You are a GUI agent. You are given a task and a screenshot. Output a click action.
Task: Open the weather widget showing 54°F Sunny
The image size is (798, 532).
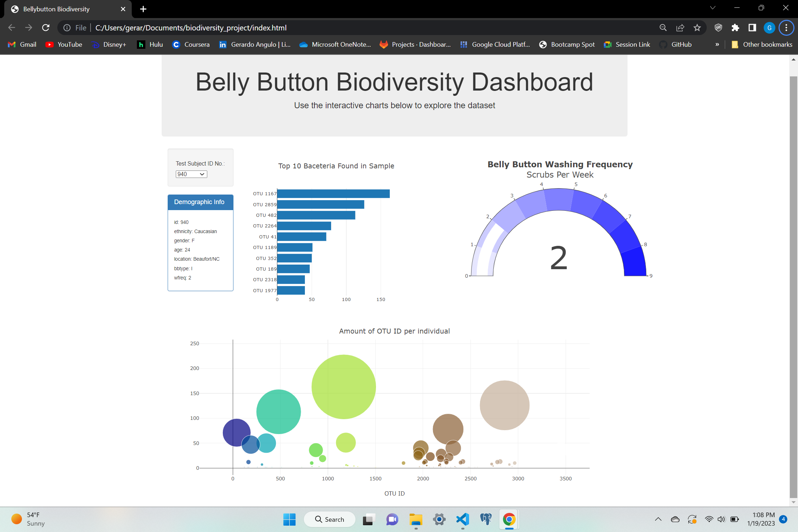28,519
